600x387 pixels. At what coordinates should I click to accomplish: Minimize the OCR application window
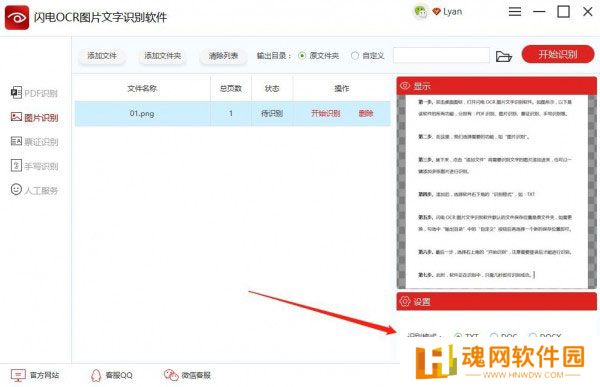pyautogui.click(x=539, y=12)
